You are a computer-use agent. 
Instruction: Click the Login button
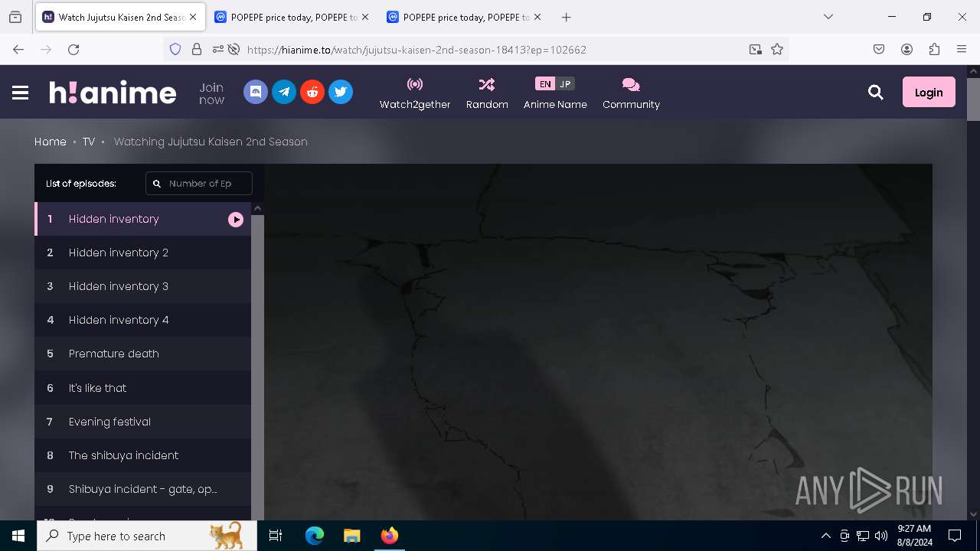pos(929,92)
